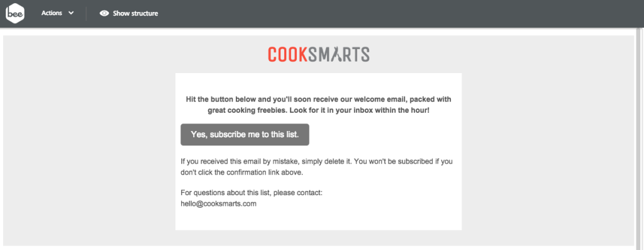Screen dimensions: 644x250
Task: Click the vertical scrollbar on the right edge
Action: point(640,139)
